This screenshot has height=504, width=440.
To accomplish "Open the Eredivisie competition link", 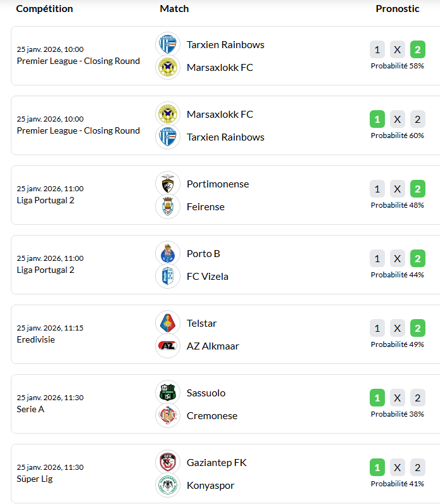I will pos(35,339).
